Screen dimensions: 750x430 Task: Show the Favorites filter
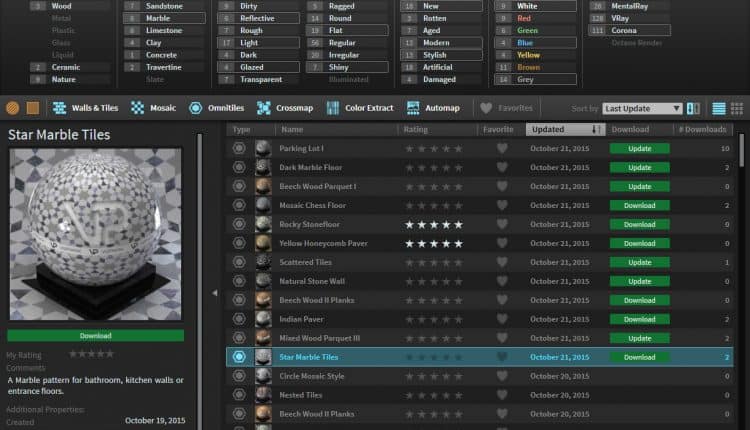(508, 108)
